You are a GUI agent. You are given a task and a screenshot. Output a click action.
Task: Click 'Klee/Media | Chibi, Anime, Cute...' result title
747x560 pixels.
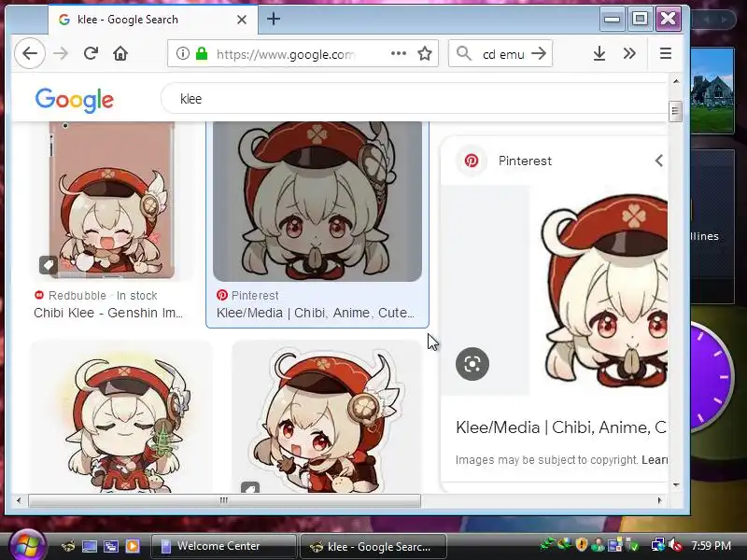pos(316,313)
